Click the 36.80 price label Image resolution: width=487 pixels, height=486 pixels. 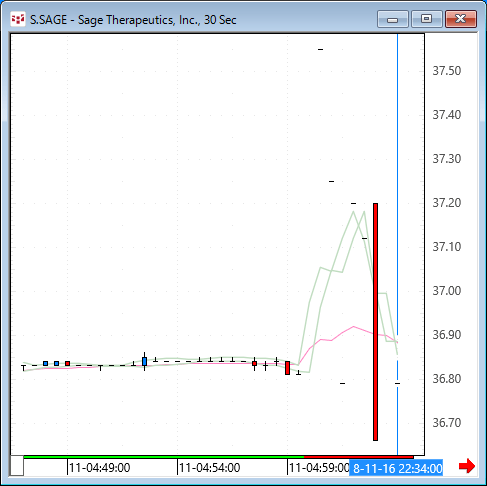[x=447, y=379]
